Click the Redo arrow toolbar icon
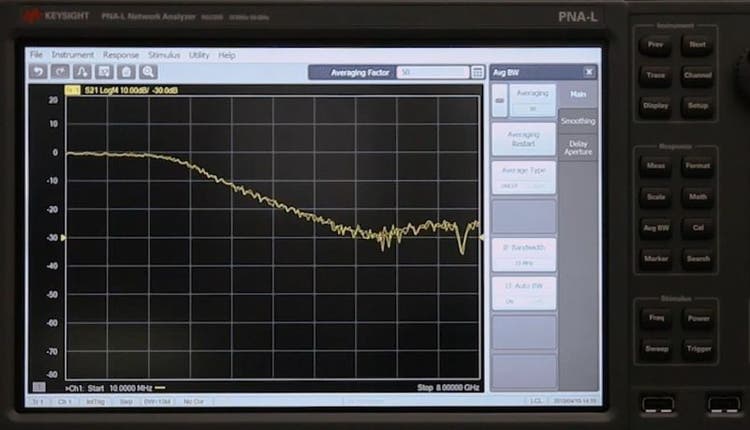 pyautogui.click(x=60, y=72)
